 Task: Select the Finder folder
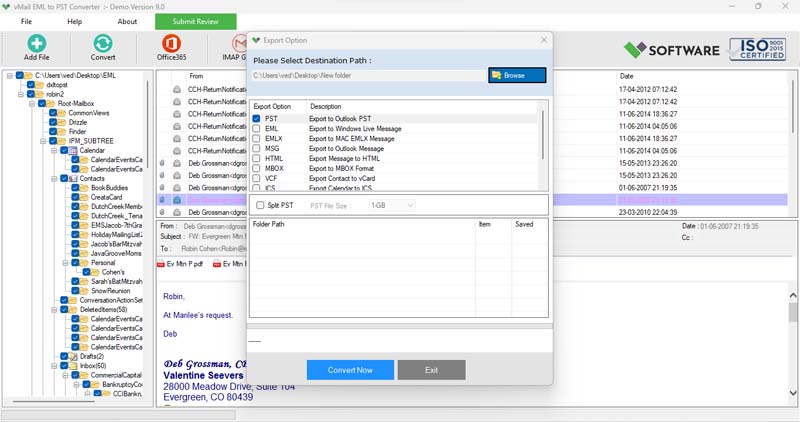[77, 132]
